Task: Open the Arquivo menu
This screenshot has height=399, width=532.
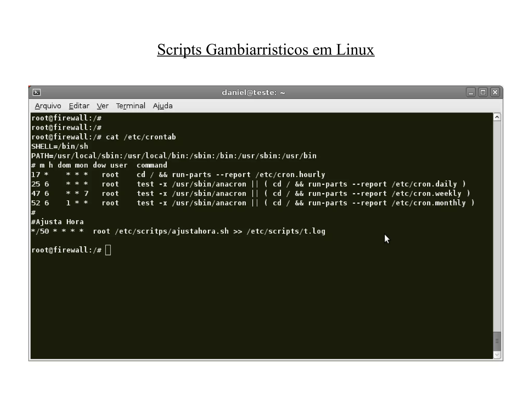Action: click(48, 106)
